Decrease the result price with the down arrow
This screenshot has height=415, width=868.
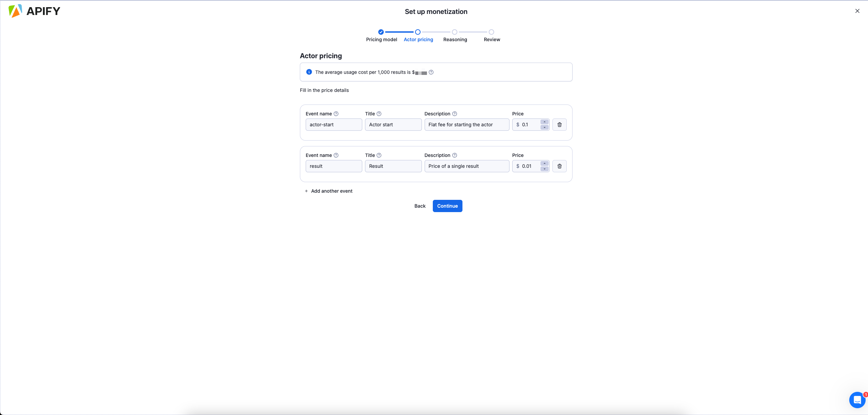[x=544, y=168]
